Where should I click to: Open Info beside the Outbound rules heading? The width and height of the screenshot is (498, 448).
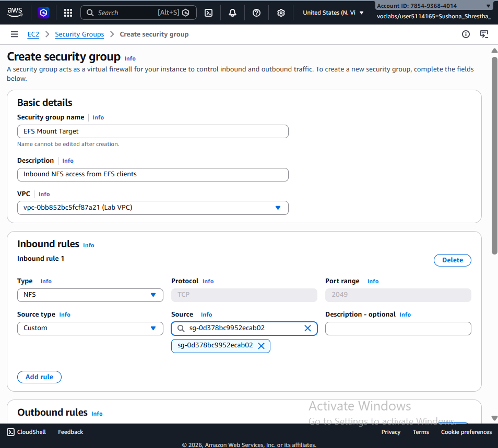pos(97,414)
